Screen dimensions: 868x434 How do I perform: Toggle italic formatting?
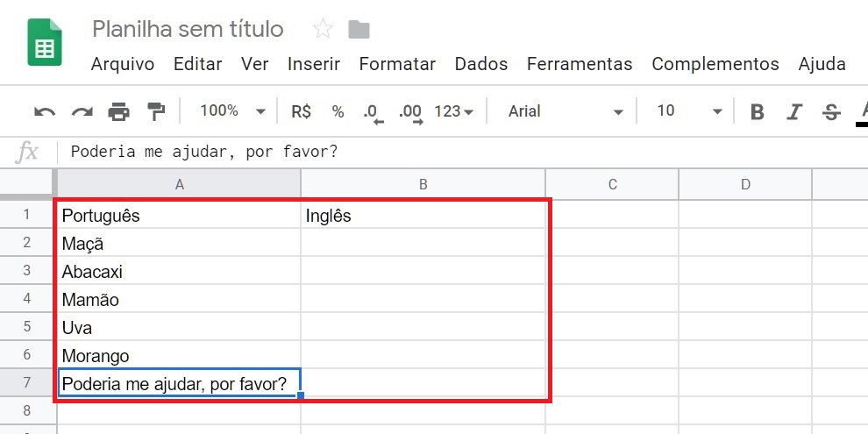pyautogui.click(x=794, y=111)
